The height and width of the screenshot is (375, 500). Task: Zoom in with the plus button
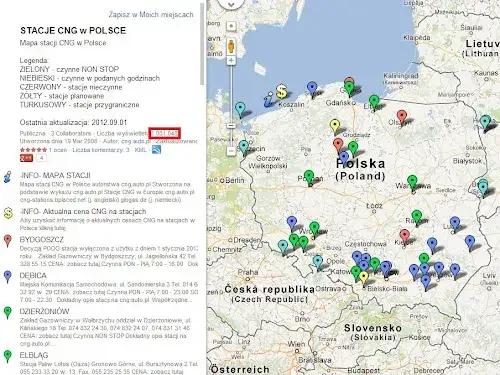(231, 60)
